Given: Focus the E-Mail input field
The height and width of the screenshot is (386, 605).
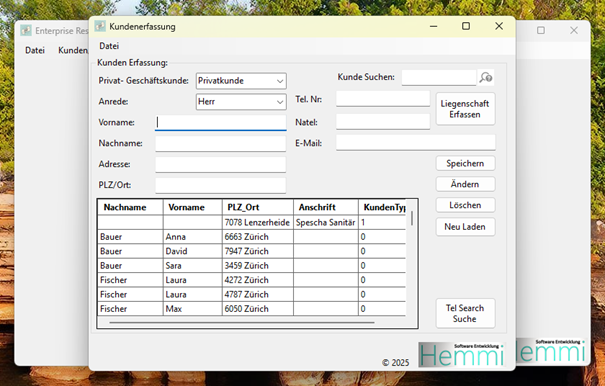Looking at the screenshot, I should click(x=416, y=142).
